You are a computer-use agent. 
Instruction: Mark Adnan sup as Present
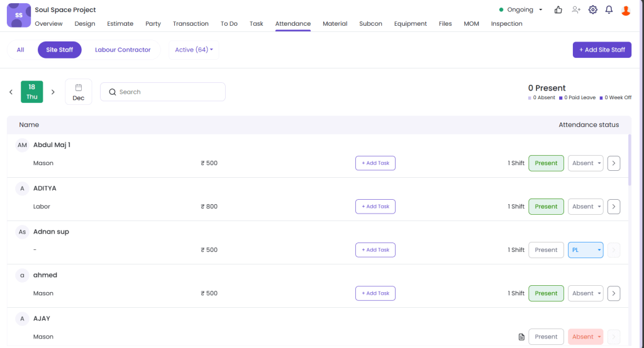point(546,250)
